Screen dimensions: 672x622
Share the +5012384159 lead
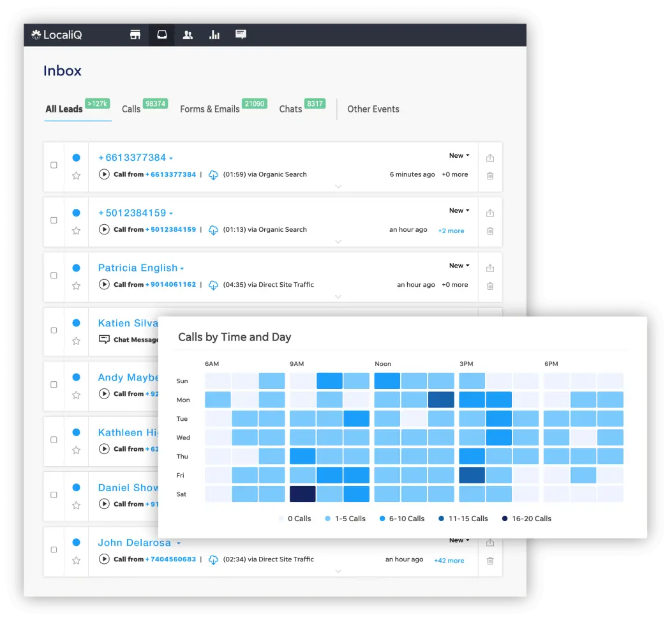(x=490, y=213)
